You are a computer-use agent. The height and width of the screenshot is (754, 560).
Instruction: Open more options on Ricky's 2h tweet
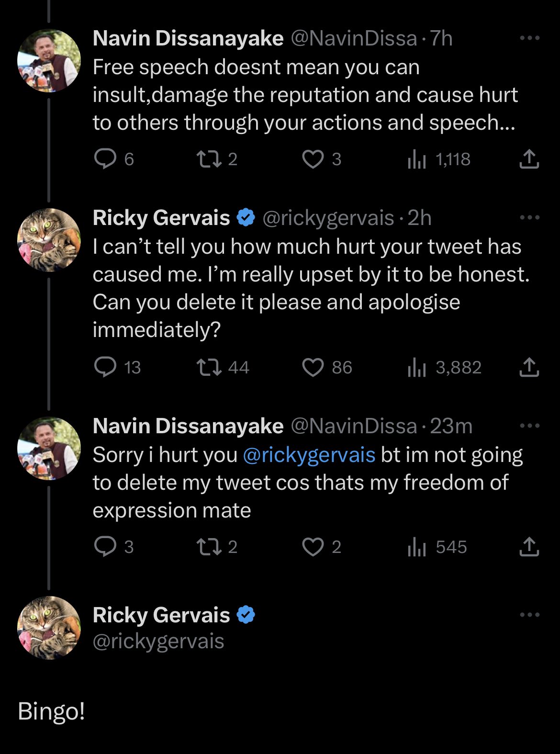tap(529, 218)
